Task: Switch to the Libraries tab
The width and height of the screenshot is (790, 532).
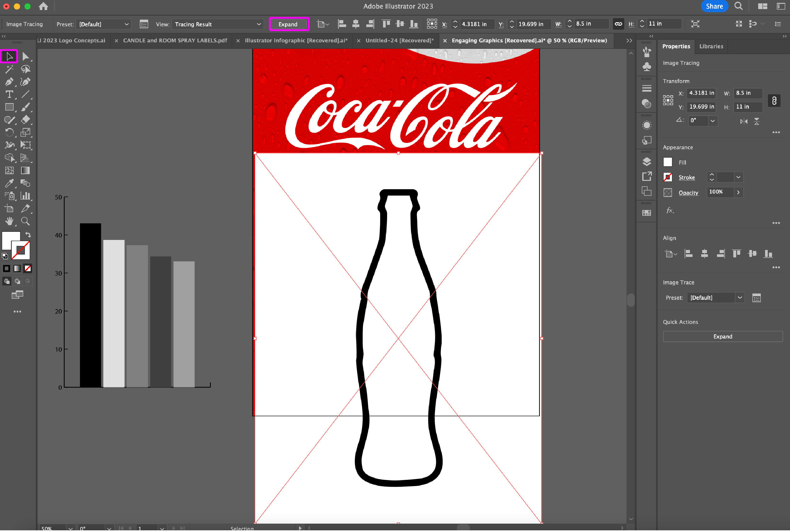Action: (711, 46)
